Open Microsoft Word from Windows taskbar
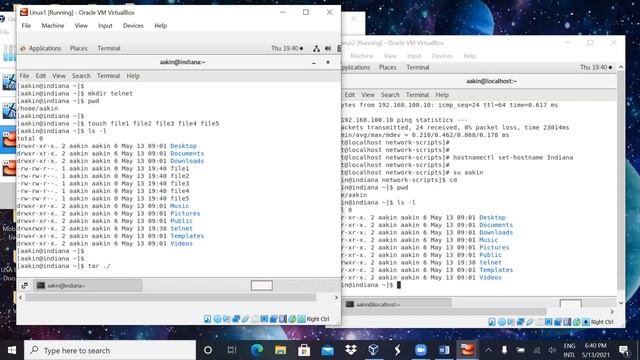Screen dimensions: 640x360 point(444,350)
